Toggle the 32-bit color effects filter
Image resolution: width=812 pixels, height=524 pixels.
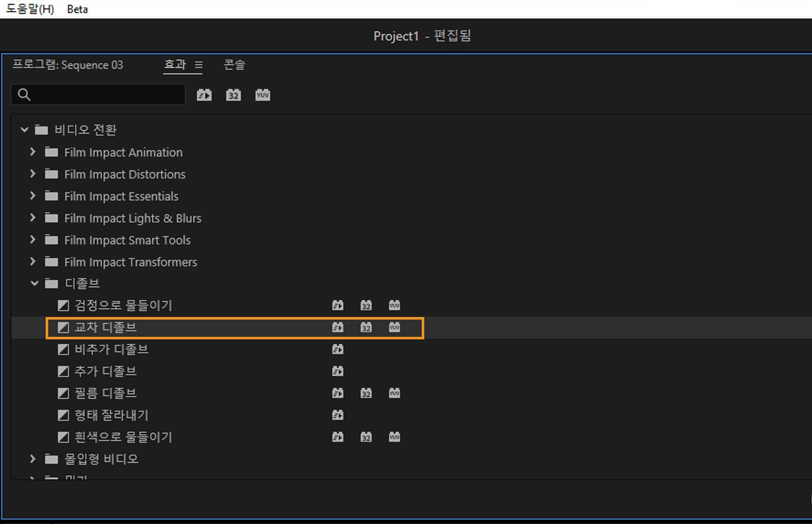(233, 95)
